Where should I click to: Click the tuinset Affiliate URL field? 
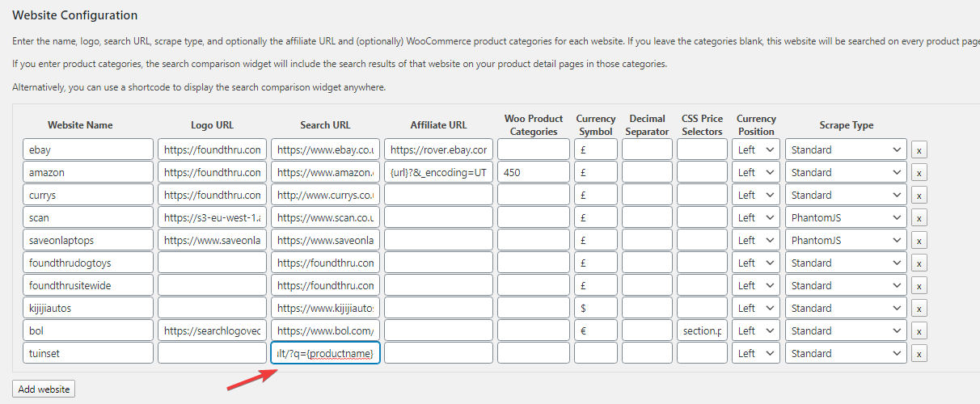tap(438, 353)
